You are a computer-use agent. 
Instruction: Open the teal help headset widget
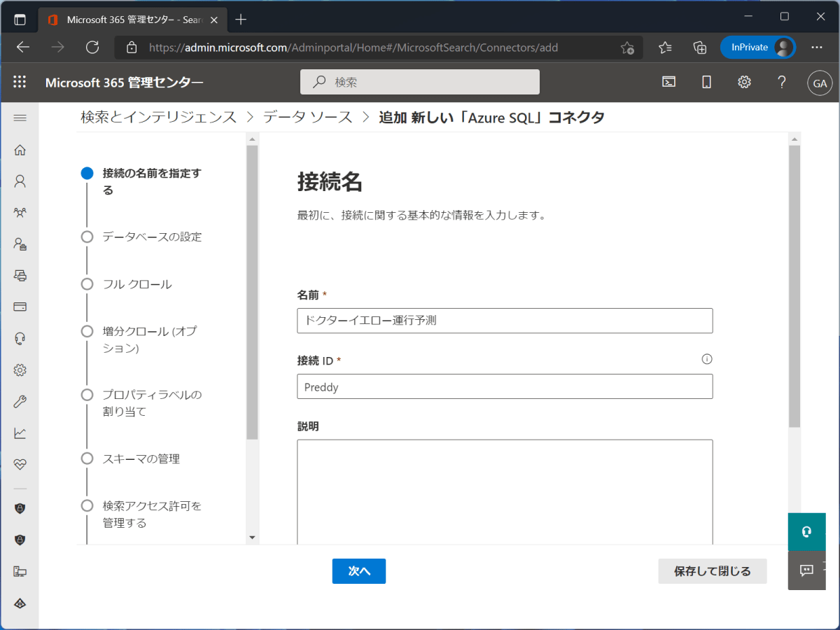(806, 532)
